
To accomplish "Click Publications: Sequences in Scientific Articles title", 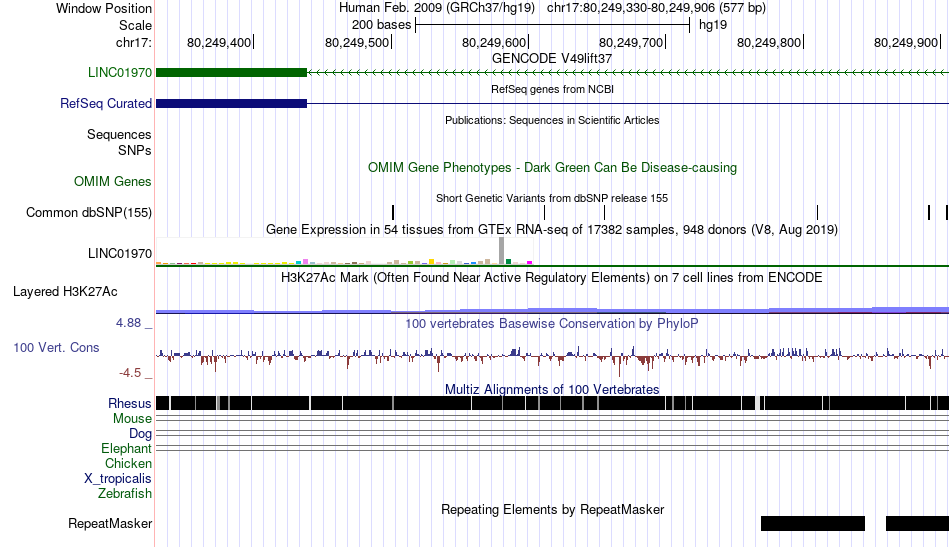I will click(552, 120).
